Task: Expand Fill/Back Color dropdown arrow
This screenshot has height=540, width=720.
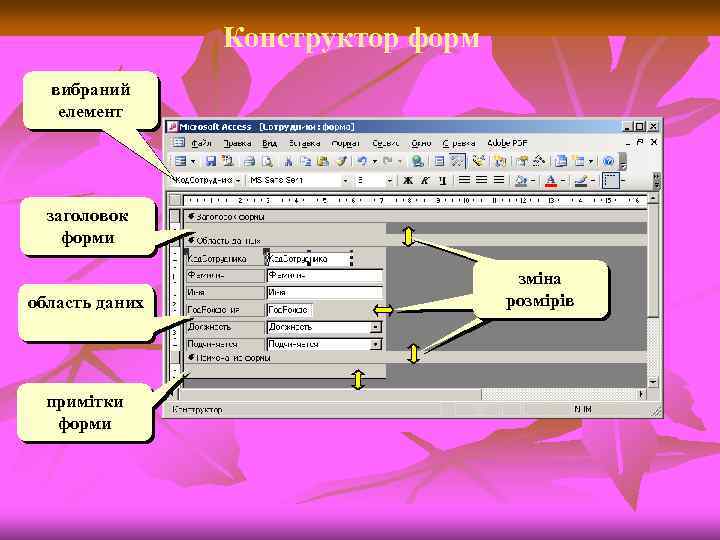Action: coord(533,180)
